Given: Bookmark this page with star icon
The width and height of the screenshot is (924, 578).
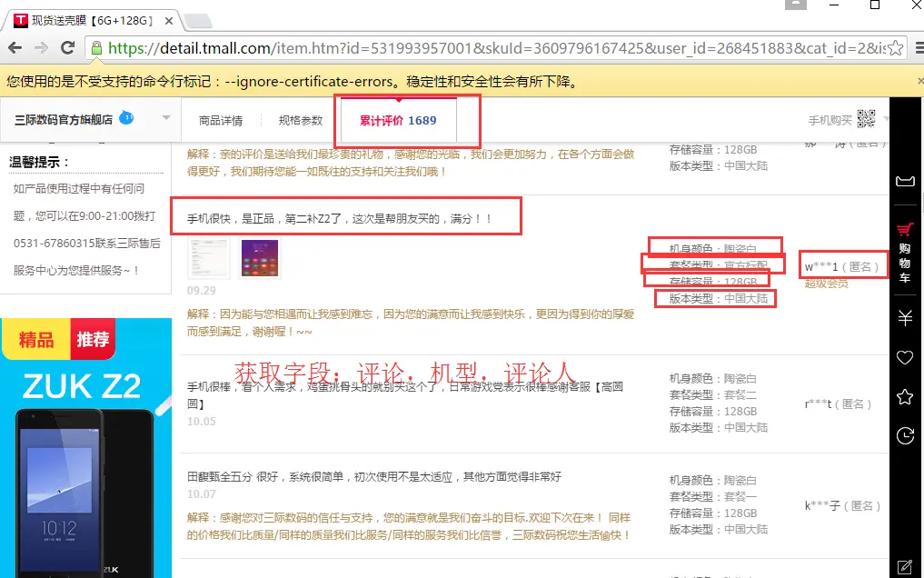Looking at the screenshot, I should pos(895,48).
